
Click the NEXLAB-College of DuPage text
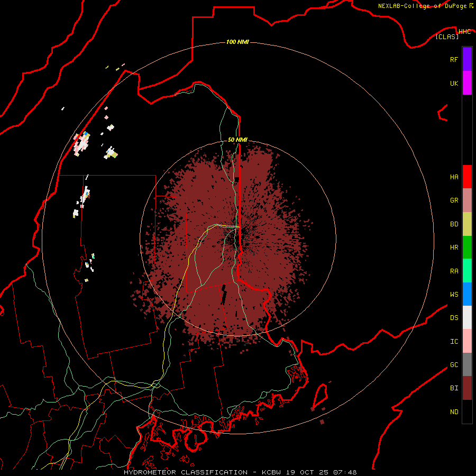click(x=423, y=6)
